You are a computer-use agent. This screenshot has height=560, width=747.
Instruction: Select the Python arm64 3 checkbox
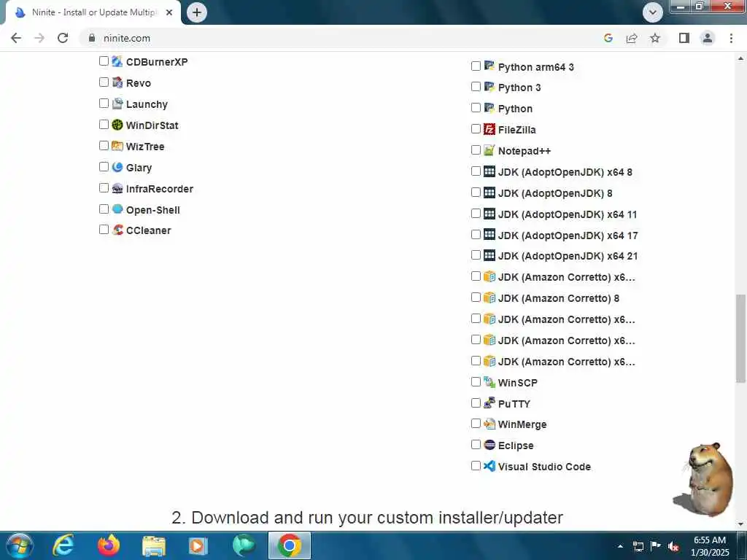[x=476, y=66]
